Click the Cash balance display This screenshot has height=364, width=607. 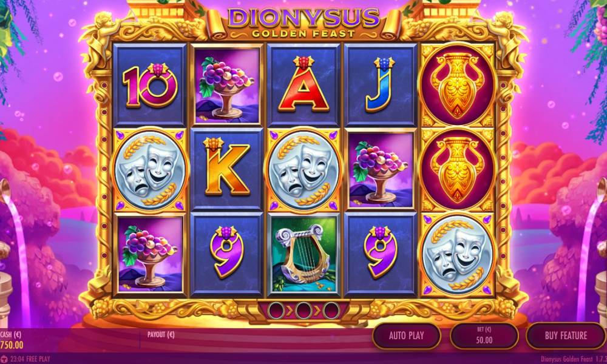point(12,340)
